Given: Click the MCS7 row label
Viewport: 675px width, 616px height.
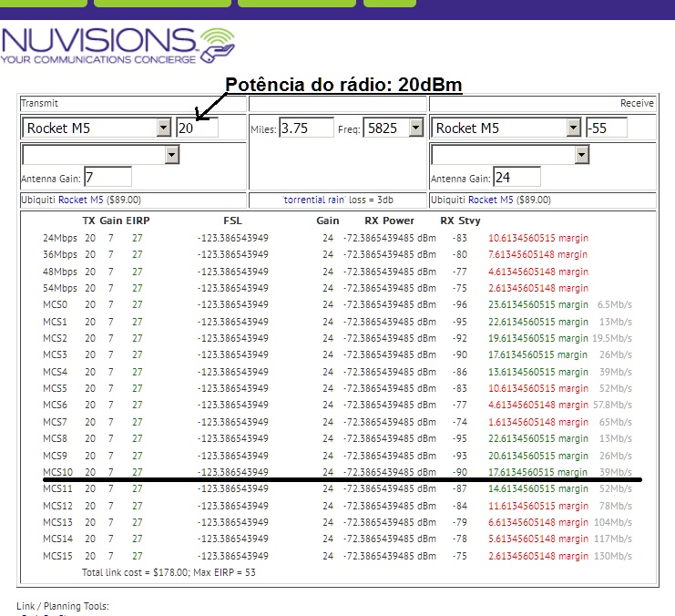Looking at the screenshot, I should (55, 422).
